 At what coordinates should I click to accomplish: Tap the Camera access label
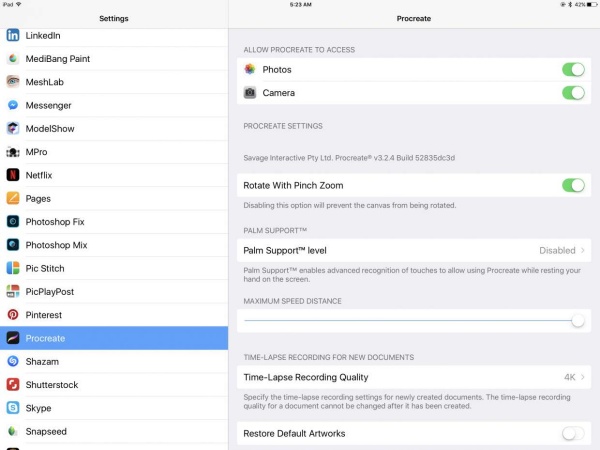click(279, 93)
